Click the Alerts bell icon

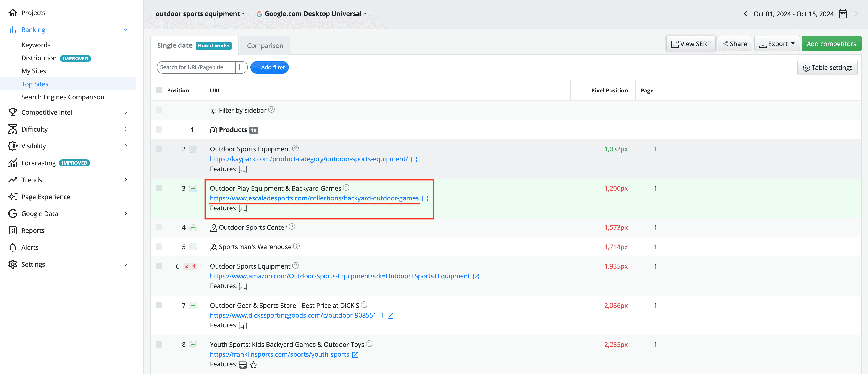click(x=13, y=247)
